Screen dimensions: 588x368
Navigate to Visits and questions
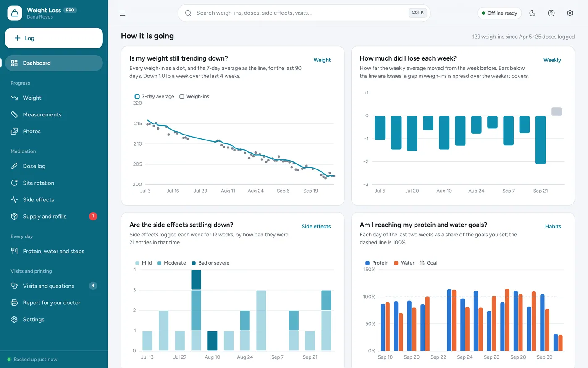click(x=54, y=286)
